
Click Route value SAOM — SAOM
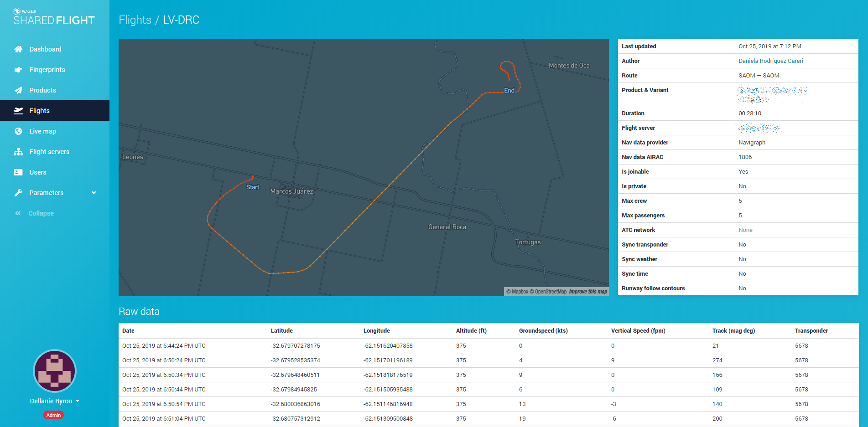coord(759,76)
